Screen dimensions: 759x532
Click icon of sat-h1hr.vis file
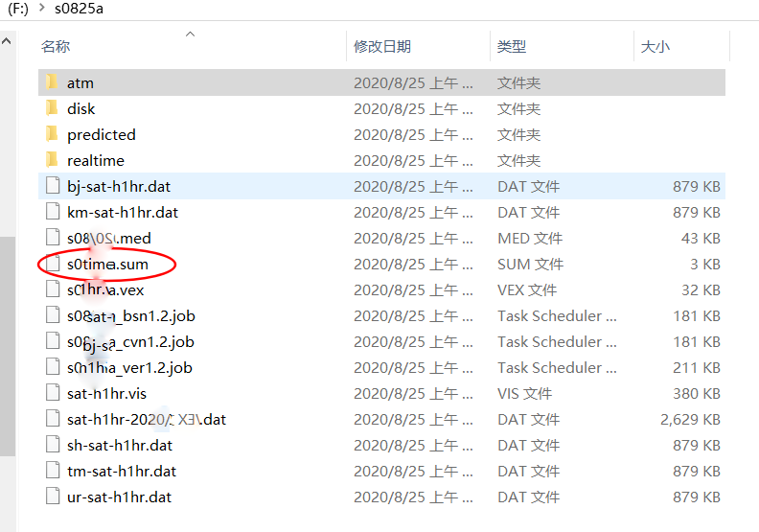click(53, 393)
